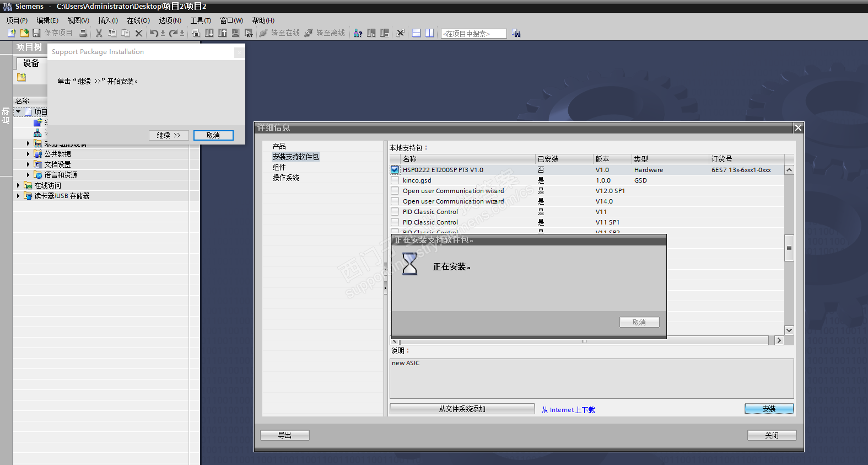Click the Start runtime (RT) icon
Image resolution: width=868 pixels, height=465 pixels.
coord(249,33)
